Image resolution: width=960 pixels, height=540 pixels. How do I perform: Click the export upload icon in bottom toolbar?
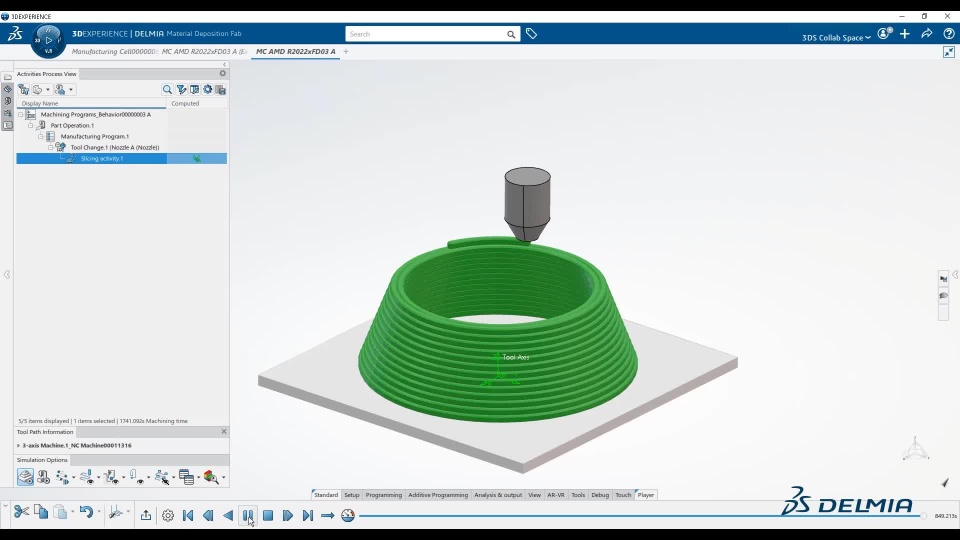point(146,516)
